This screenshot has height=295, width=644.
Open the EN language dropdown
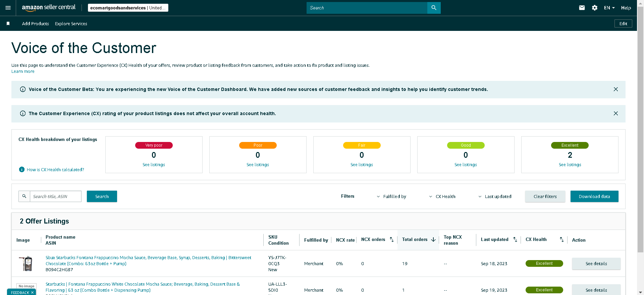pos(609,8)
